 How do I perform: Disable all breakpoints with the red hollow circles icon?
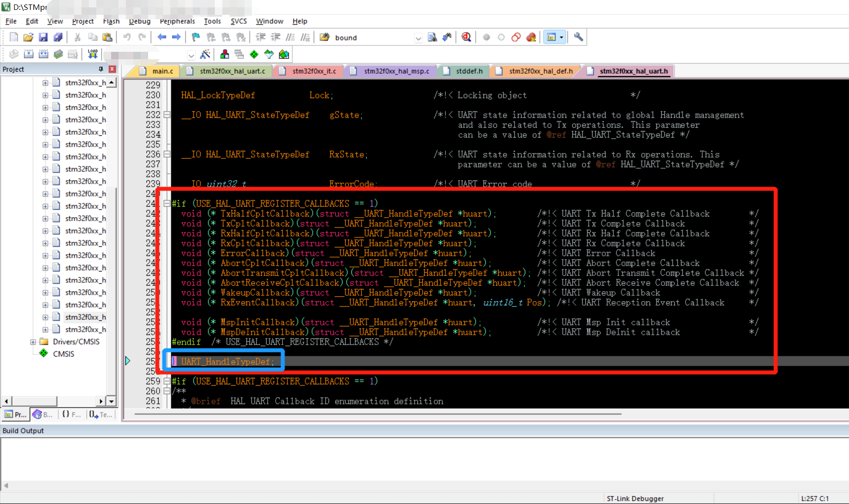[516, 37]
